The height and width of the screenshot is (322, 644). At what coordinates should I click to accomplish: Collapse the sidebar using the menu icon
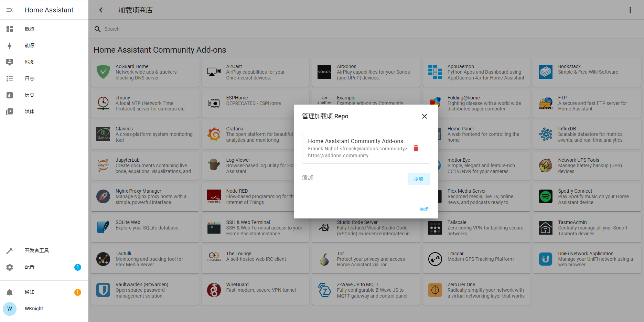(10, 10)
